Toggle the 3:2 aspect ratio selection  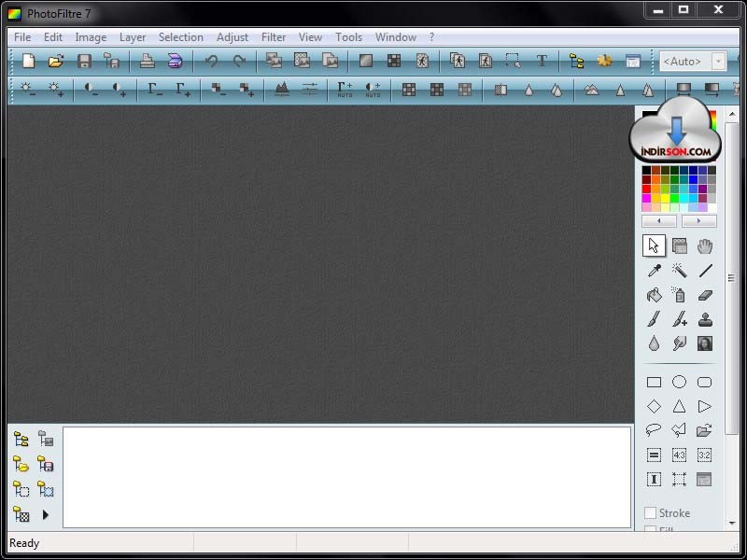tap(705, 455)
